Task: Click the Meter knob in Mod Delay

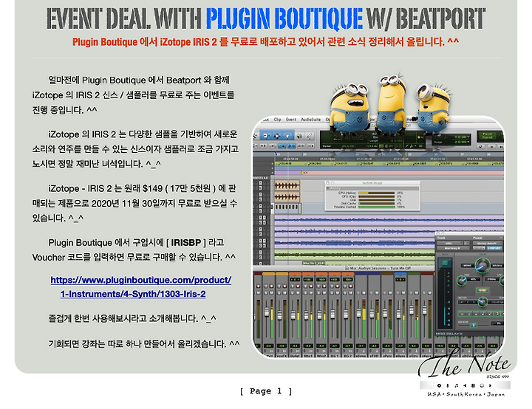Action: tap(482, 300)
